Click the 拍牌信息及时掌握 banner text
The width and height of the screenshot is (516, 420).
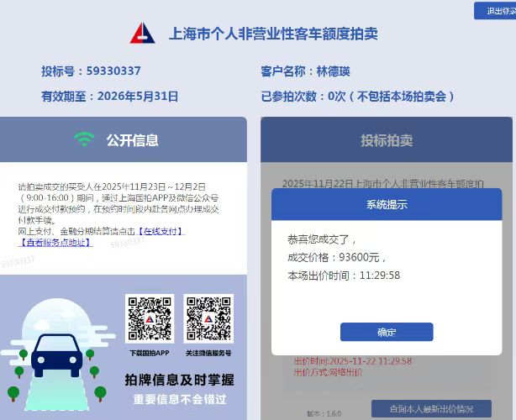(x=179, y=380)
